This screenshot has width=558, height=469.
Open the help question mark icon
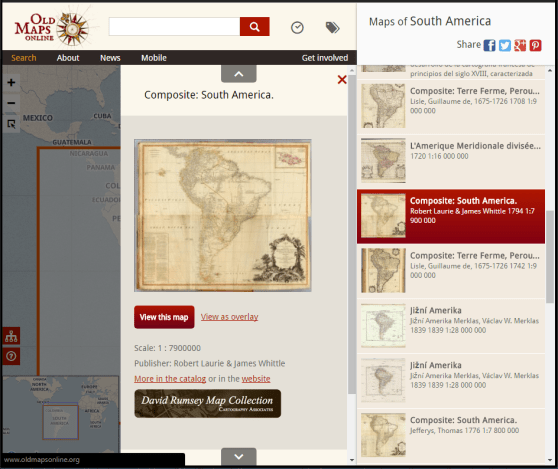11,356
